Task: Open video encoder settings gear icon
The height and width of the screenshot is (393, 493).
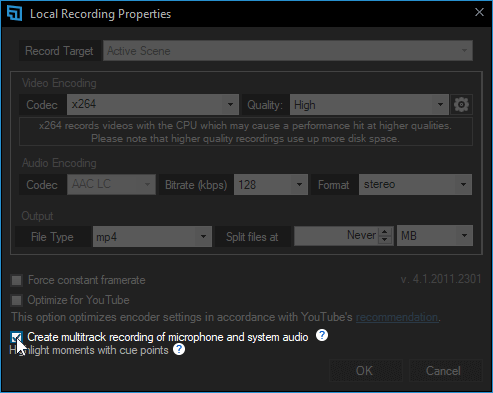Action: tap(461, 105)
